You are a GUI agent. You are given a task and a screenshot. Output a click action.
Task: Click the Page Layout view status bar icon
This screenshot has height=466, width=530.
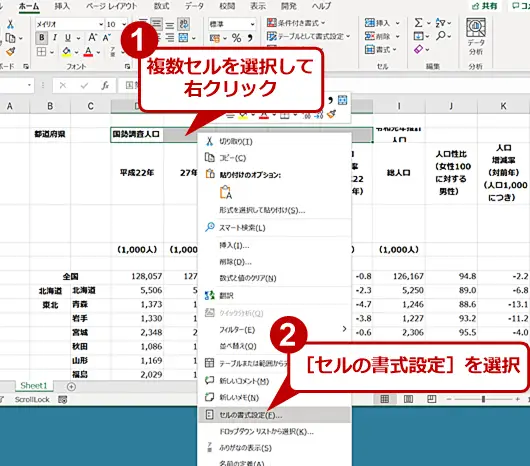pyautogui.click(x=408, y=399)
